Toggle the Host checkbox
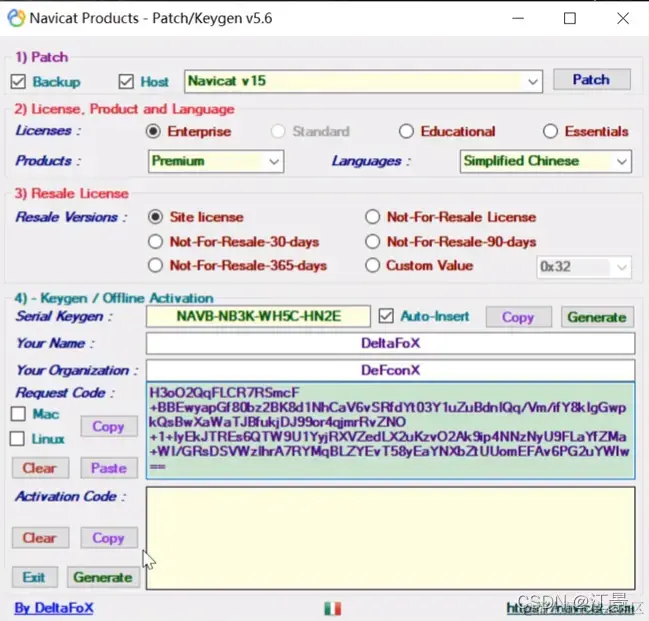The image size is (649, 621). click(126, 82)
